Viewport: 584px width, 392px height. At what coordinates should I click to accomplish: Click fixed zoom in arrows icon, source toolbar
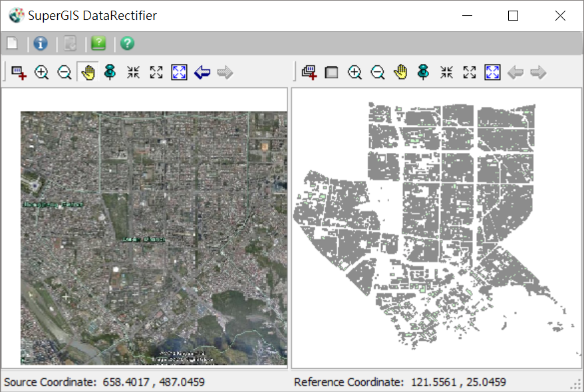pos(134,72)
